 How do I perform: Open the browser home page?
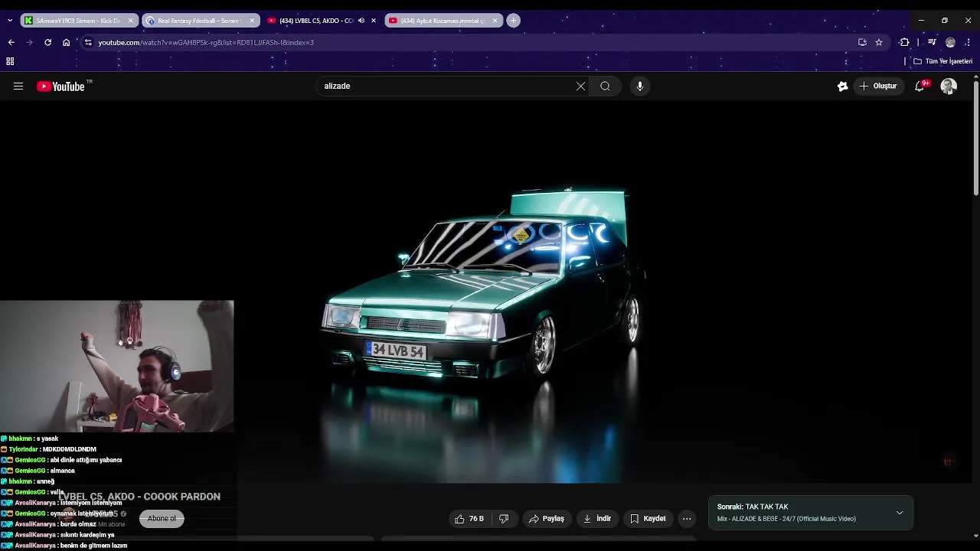coord(67,42)
